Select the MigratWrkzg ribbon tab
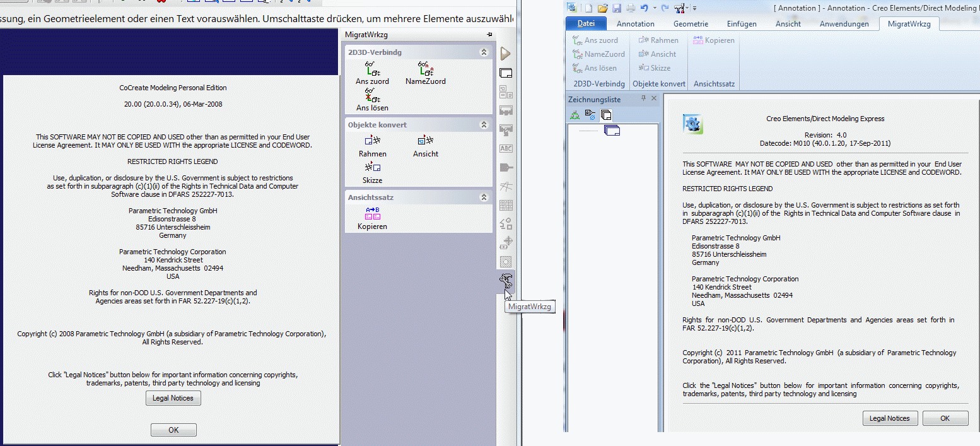Image resolution: width=980 pixels, height=446 pixels. (x=909, y=24)
